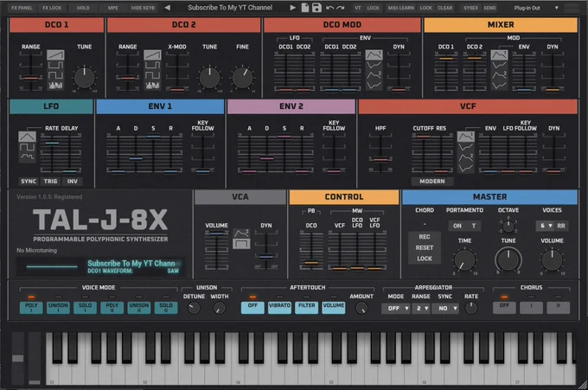Image resolution: width=588 pixels, height=390 pixels.
Task: Select the sawtooth waveform in DCO 1
Action: (55, 55)
